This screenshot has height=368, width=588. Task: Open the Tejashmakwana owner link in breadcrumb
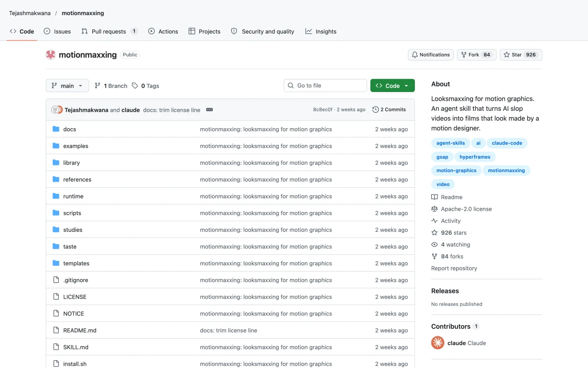(30, 13)
